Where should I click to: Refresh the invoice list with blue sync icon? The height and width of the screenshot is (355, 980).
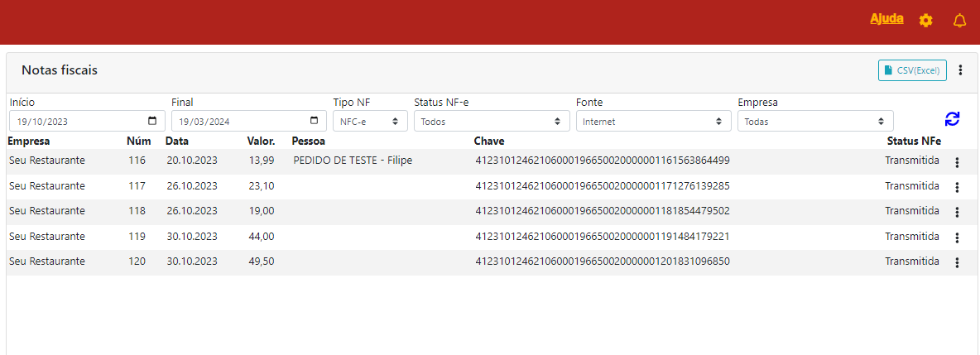pos(952,118)
